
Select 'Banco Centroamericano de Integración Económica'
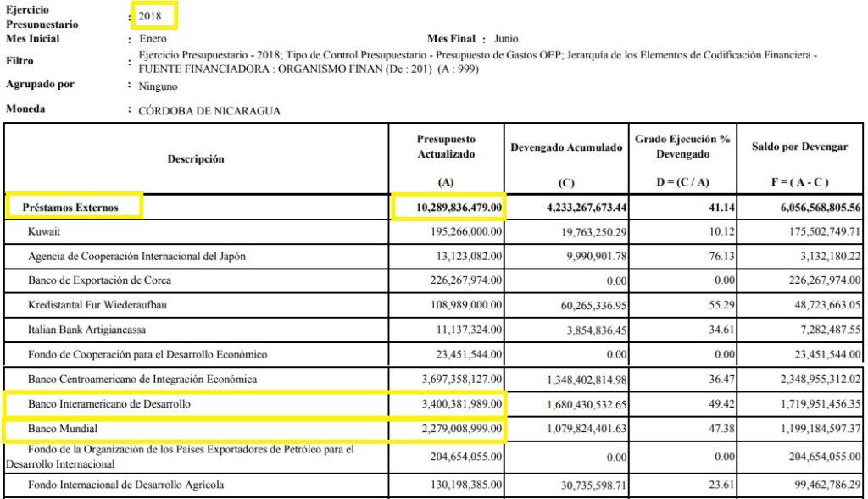(142, 379)
